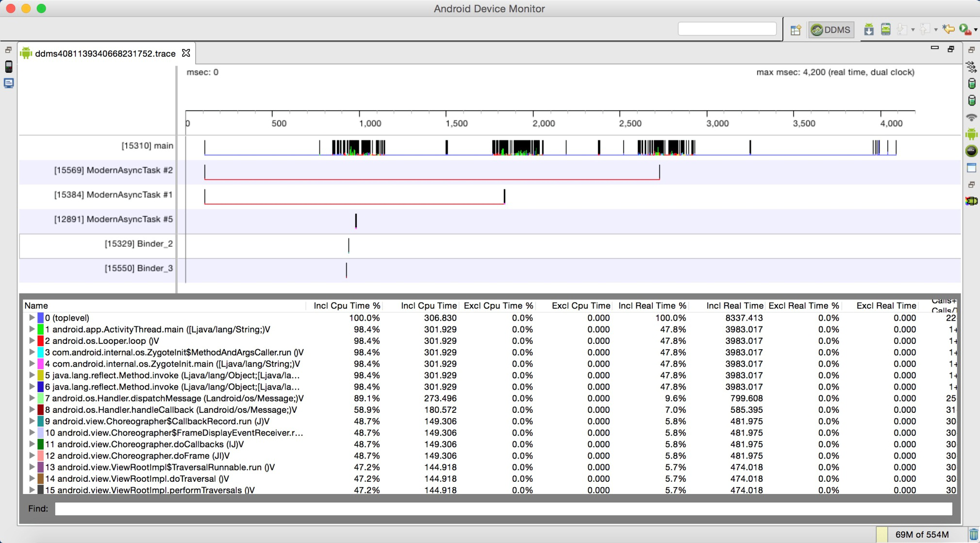Open the Android Virtual Device Manager
The image size is (980, 543).
click(x=886, y=30)
